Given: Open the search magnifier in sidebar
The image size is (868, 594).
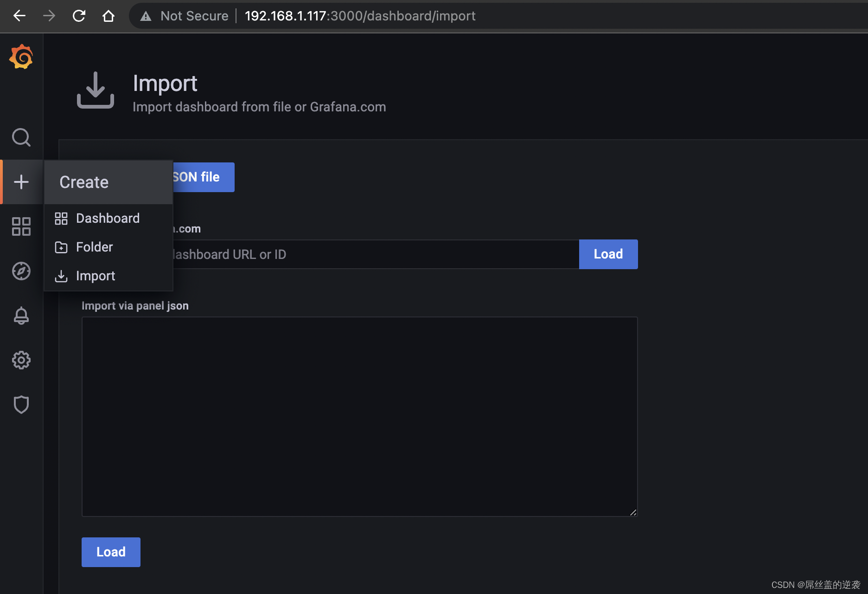Looking at the screenshot, I should [21, 137].
